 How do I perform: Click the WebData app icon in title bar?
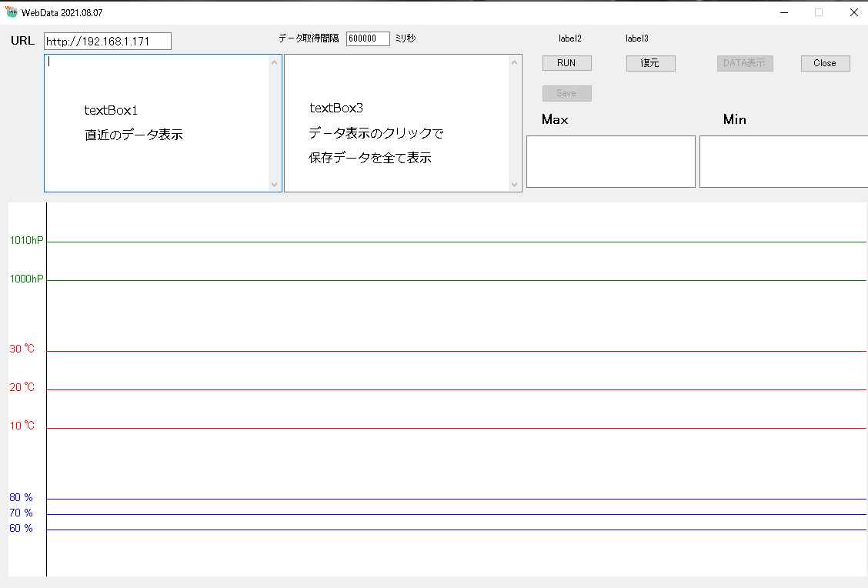click(x=12, y=12)
